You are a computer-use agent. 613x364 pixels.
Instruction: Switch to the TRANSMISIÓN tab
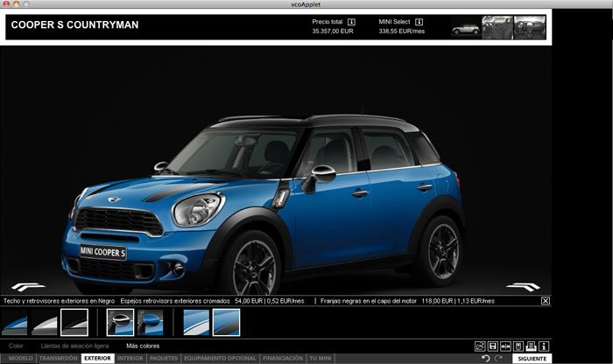(x=59, y=358)
